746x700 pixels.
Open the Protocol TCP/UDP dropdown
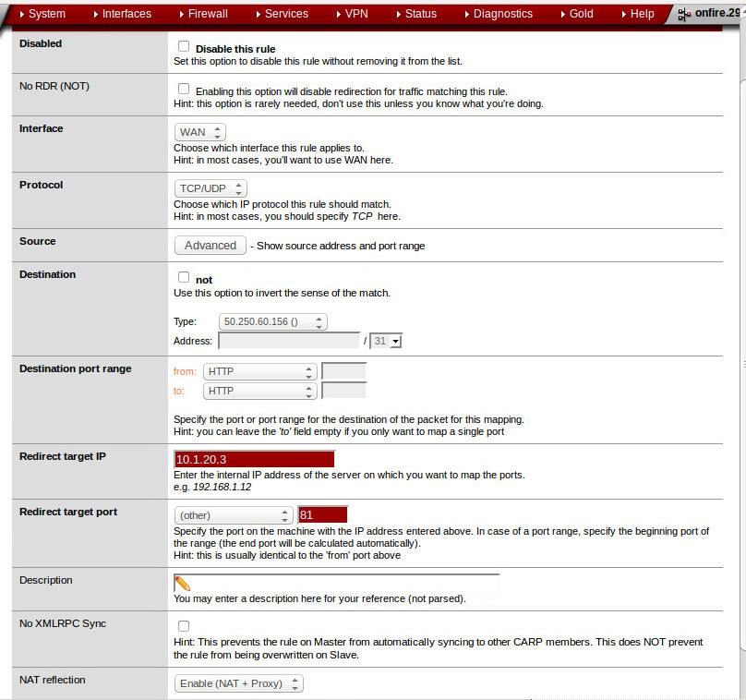(x=211, y=188)
